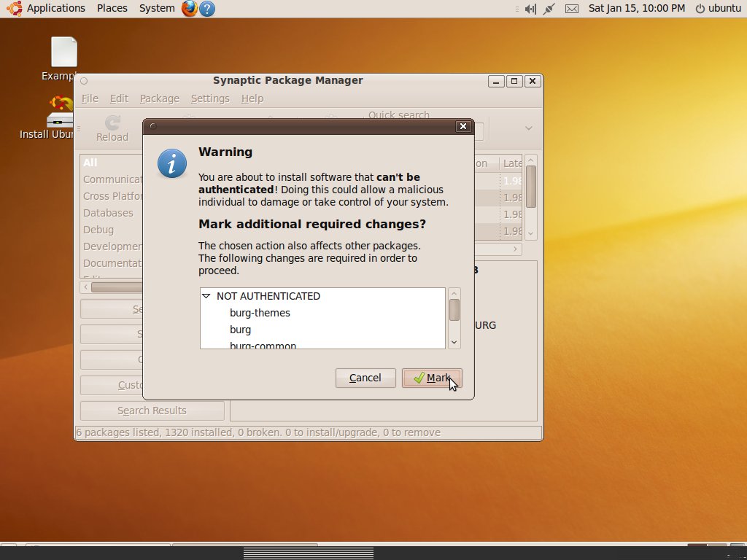This screenshot has width=747, height=560.
Task: Click the Ubuntu logo in top panel
Action: 14,8
